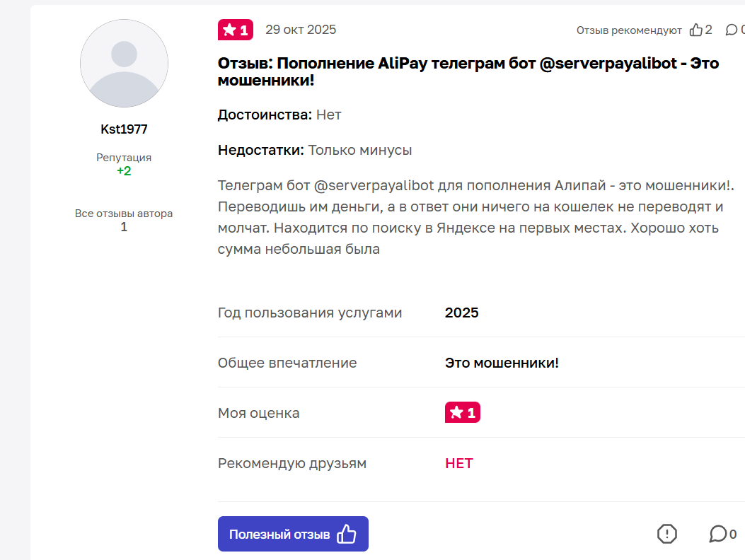Image resolution: width=745 pixels, height=560 pixels.
Task: Click 'НЕТ' in the 'Рекомендую друзьям' row
Action: click(x=458, y=463)
